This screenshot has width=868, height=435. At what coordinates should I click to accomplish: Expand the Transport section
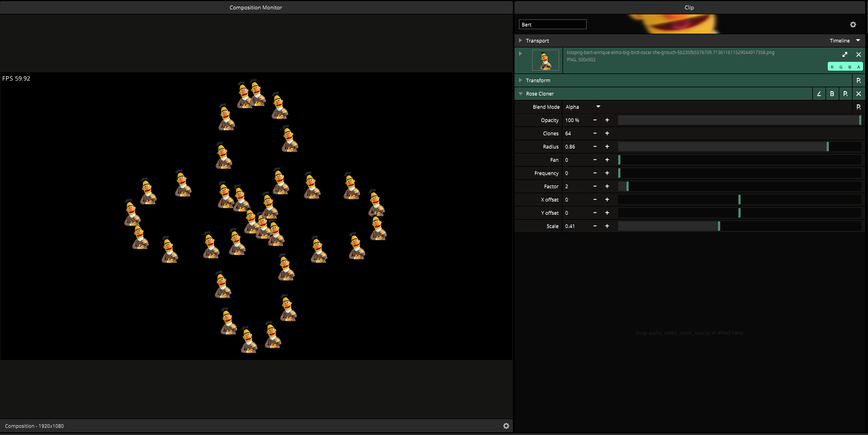[x=520, y=41]
